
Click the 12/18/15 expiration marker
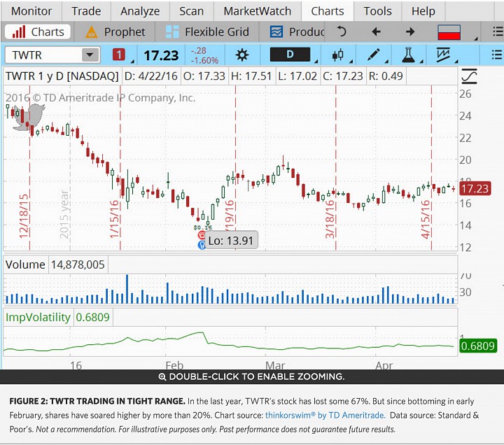click(24, 216)
